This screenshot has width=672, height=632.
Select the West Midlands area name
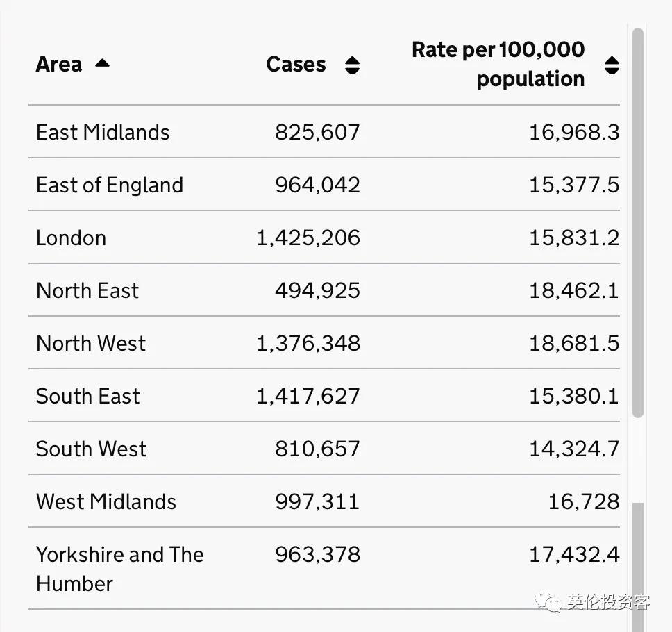coord(106,501)
